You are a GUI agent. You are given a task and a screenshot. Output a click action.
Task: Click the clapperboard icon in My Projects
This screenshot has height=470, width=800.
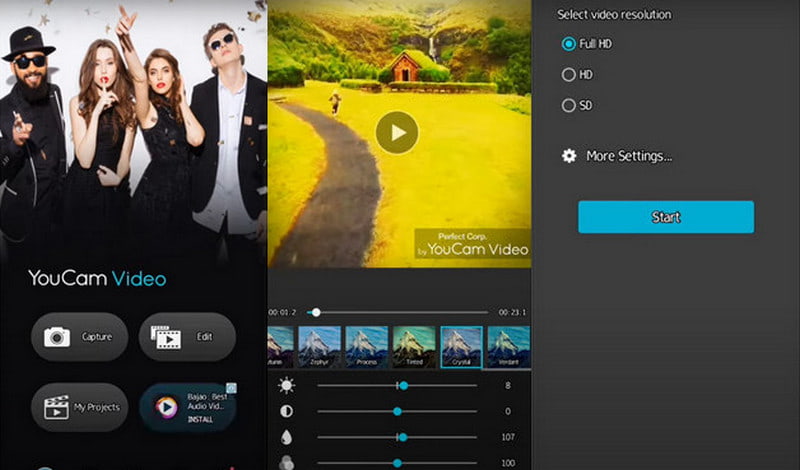(56, 407)
